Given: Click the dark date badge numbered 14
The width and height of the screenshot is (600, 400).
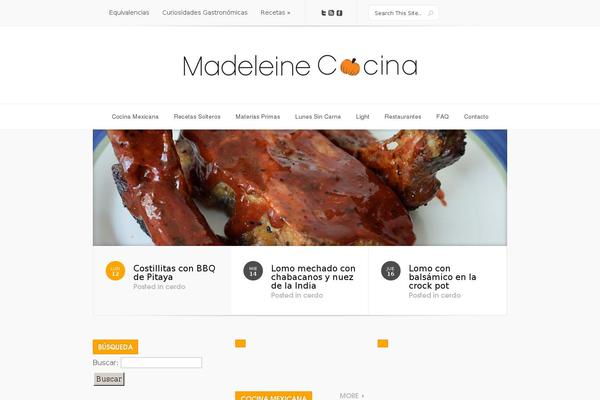Looking at the screenshot, I should click(x=253, y=271).
